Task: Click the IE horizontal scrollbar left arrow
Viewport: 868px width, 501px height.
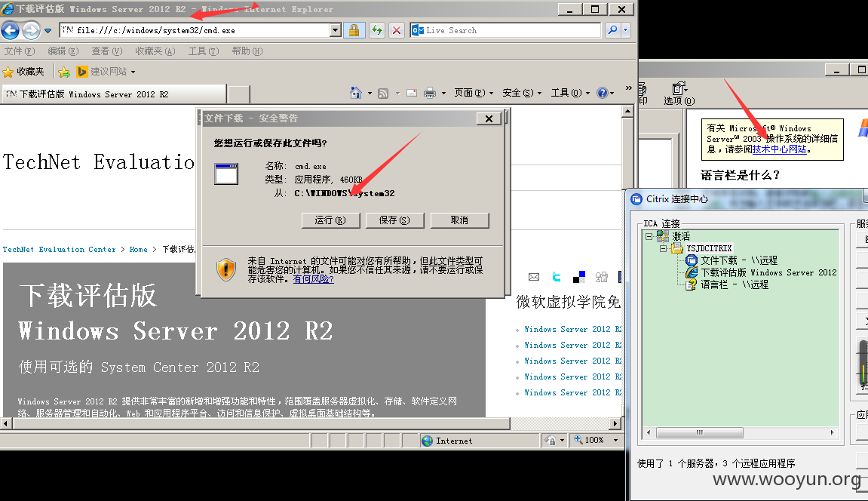Action: point(6,423)
